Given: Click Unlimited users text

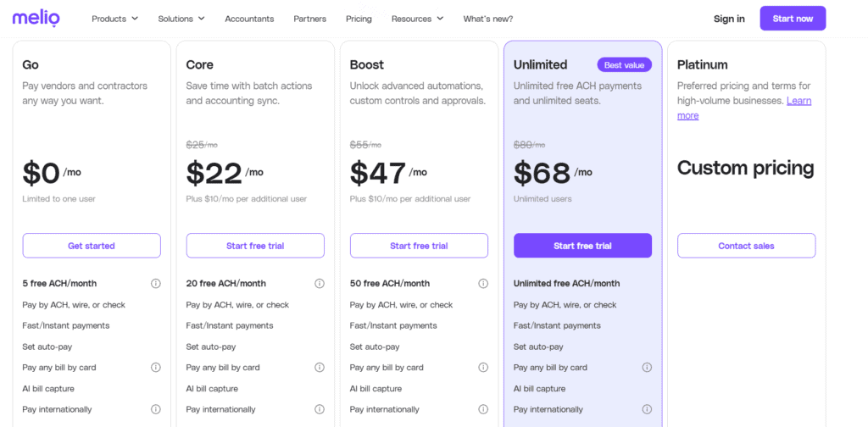Looking at the screenshot, I should 542,198.
